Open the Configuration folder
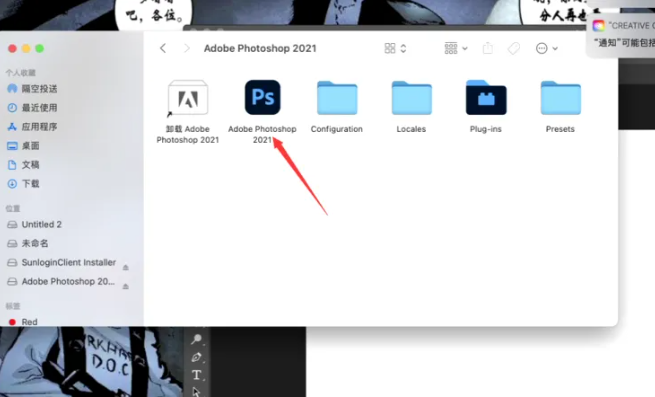 pos(337,98)
